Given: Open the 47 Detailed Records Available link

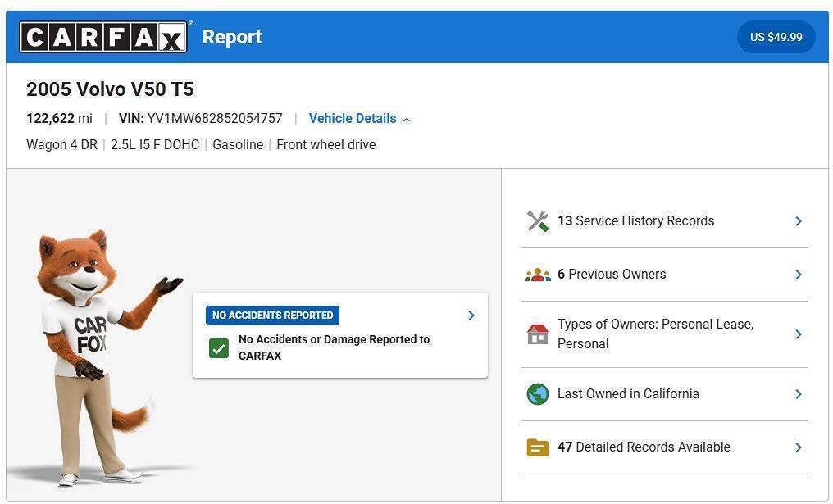Looking at the screenshot, I should 644,447.
